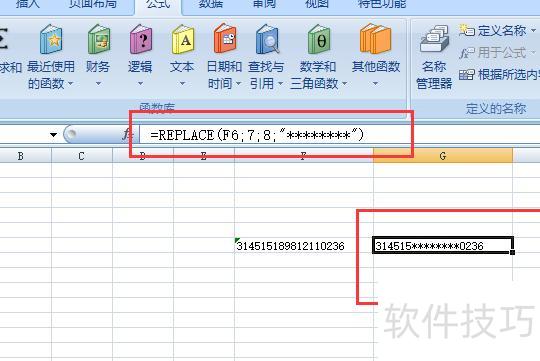Click the Create from Selection icon
540x361 pixels.
click(467, 74)
